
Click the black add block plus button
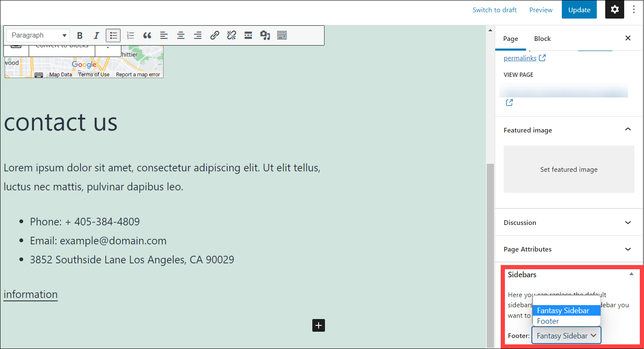(x=319, y=325)
